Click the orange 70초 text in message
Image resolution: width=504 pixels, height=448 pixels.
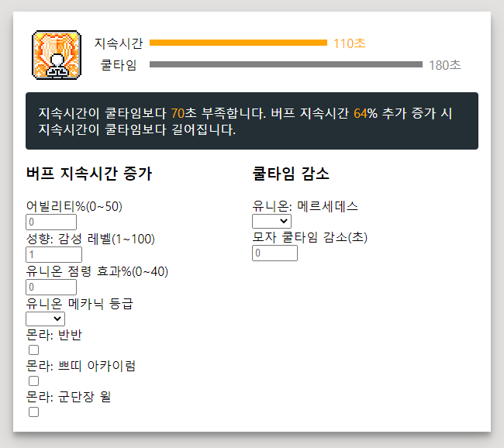point(184,113)
